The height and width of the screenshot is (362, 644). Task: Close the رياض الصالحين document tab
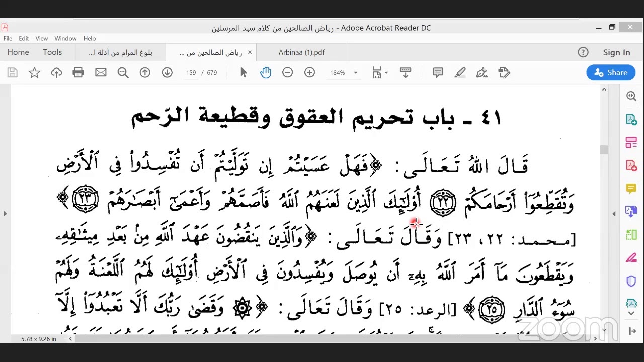click(249, 52)
